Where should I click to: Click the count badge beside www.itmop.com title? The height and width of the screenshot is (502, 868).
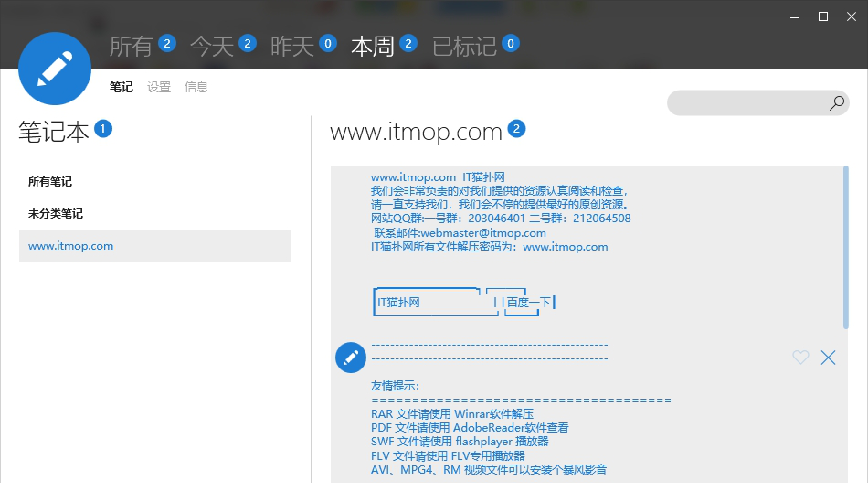tap(516, 129)
